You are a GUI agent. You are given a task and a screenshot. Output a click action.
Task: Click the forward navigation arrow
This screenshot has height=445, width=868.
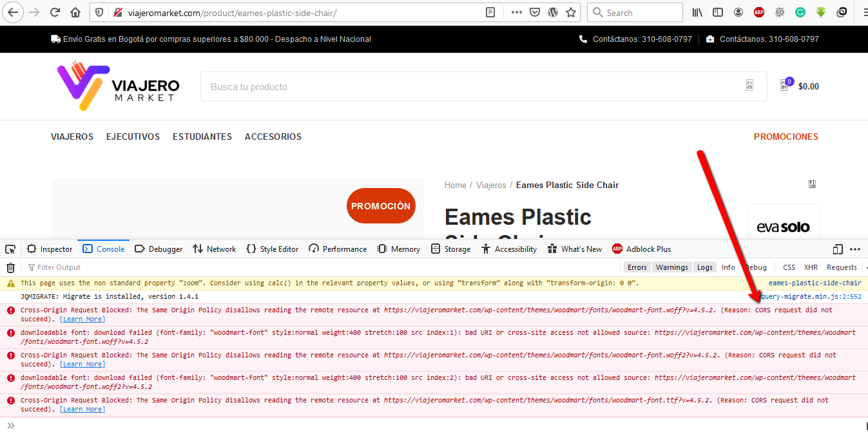(x=35, y=12)
